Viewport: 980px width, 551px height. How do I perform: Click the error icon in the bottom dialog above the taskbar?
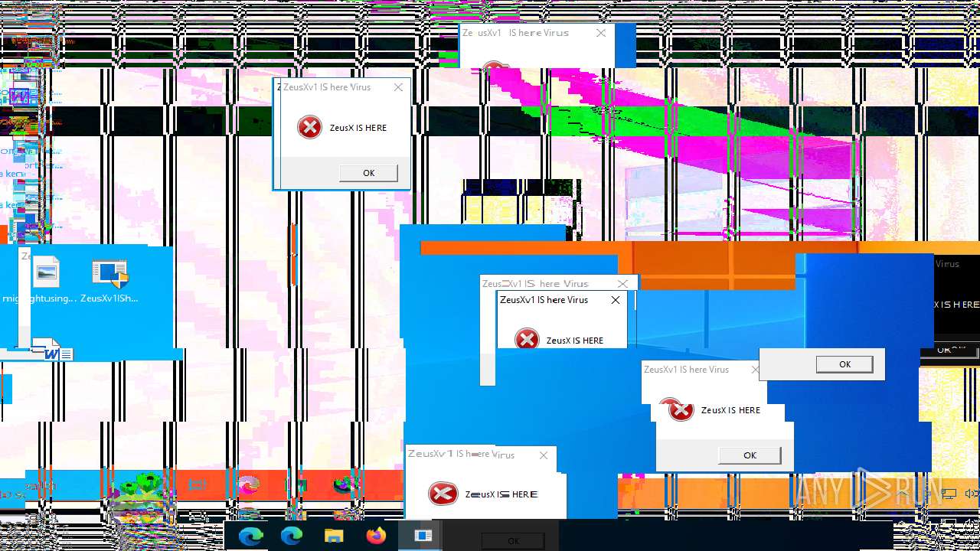click(x=443, y=494)
